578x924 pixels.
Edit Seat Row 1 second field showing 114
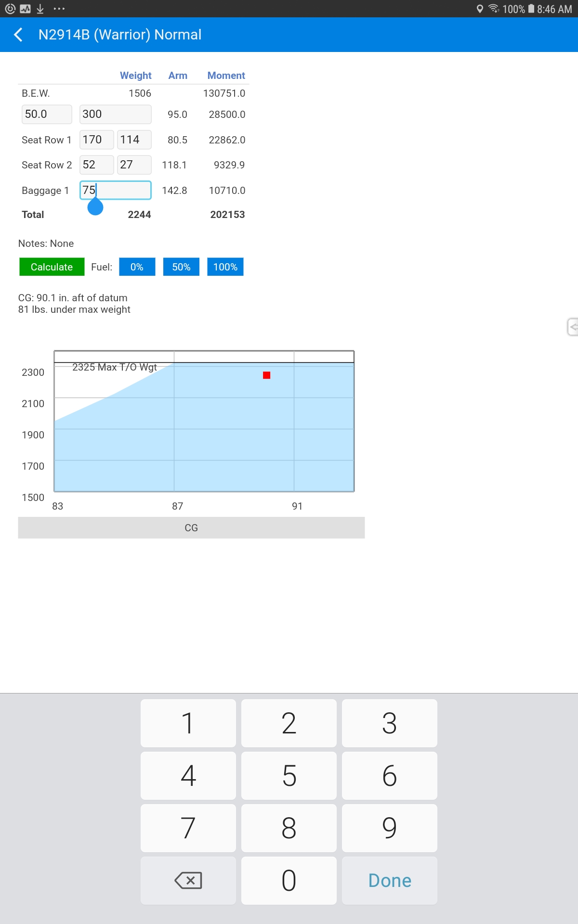coord(134,140)
